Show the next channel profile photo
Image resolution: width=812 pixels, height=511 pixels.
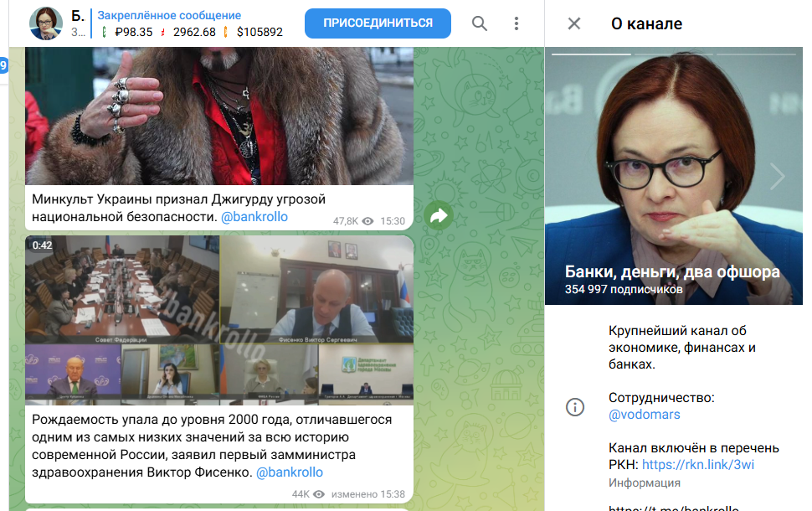point(777,176)
